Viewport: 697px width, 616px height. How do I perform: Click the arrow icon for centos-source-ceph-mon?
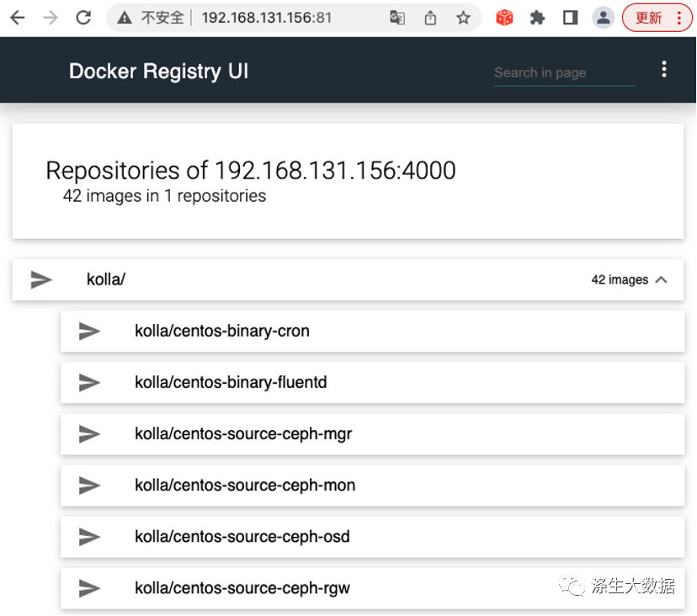click(89, 486)
